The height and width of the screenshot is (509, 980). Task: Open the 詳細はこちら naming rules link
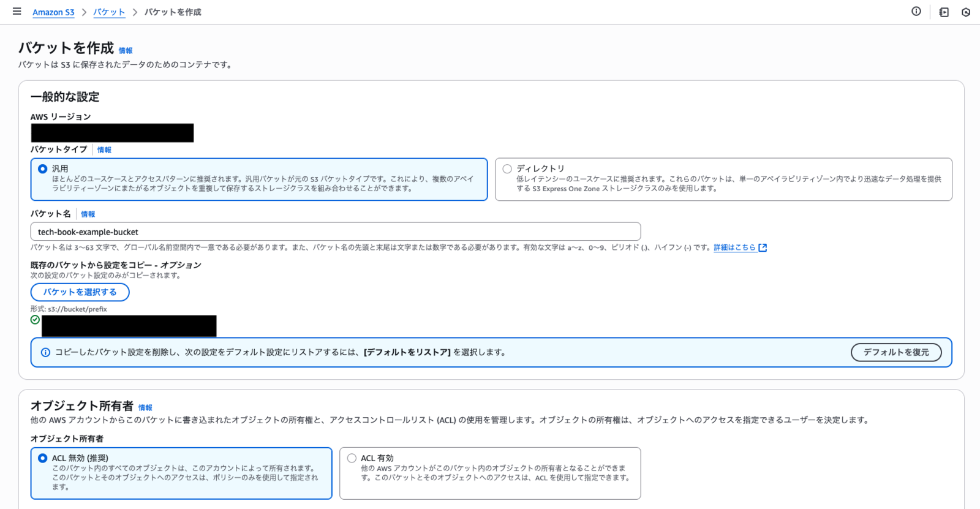pyautogui.click(x=740, y=247)
